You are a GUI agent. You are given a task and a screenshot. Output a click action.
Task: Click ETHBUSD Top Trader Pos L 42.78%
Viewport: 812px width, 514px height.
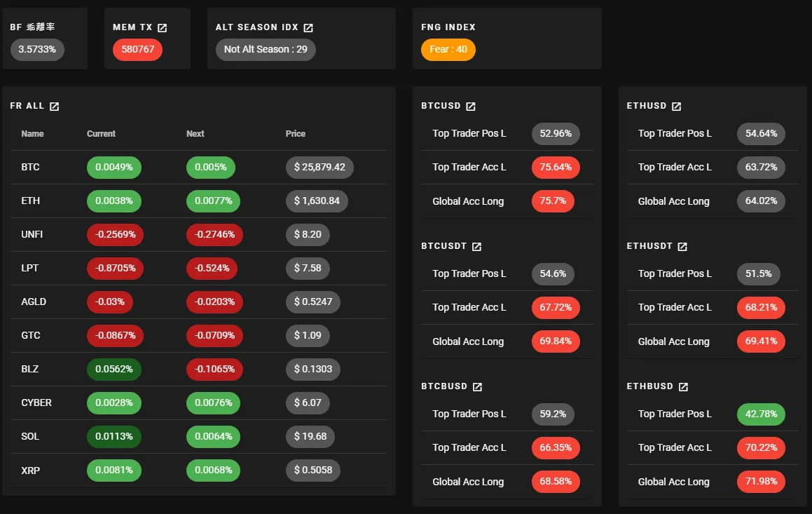click(761, 414)
